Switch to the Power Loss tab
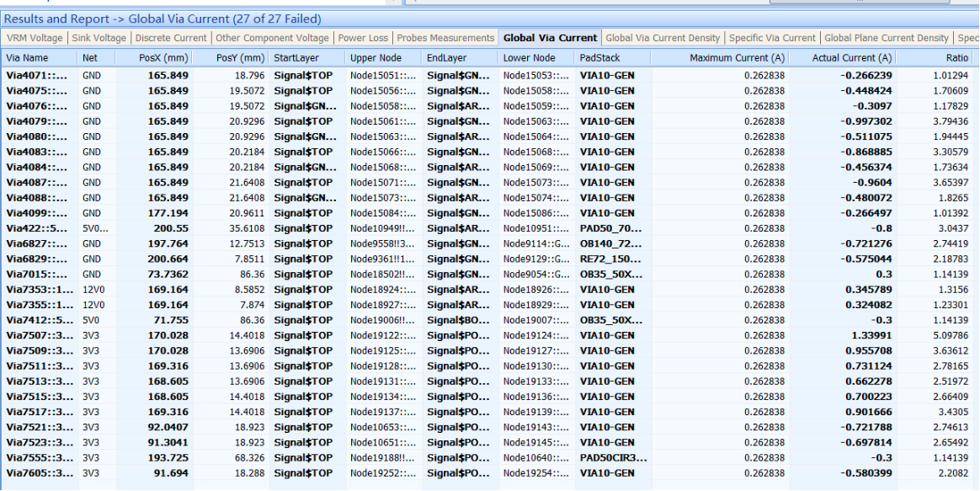The height and width of the screenshot is (491, 980). pyautogui.click(x=363, y=38)
